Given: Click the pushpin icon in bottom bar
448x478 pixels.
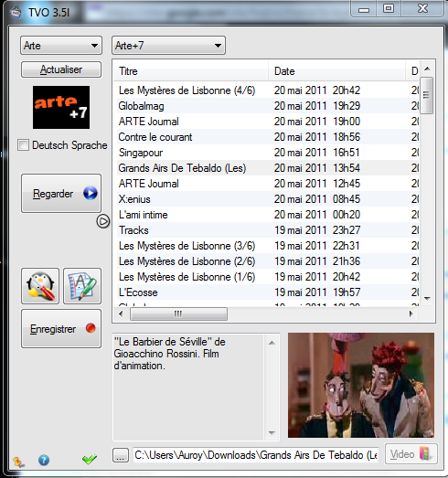Looking at the screenshot, I should (x=18, y=462).
